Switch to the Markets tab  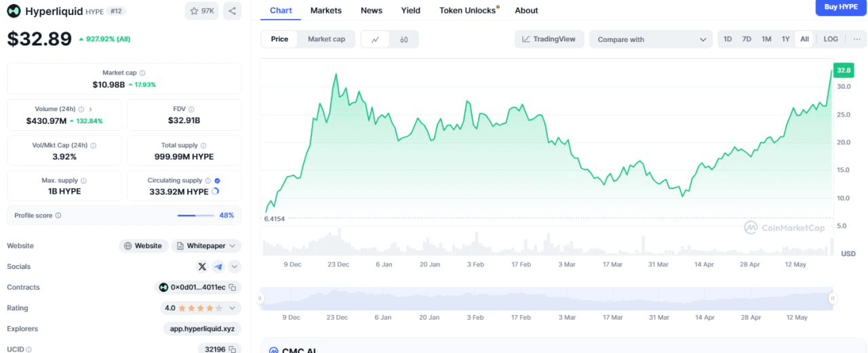(x=326, y=10)
